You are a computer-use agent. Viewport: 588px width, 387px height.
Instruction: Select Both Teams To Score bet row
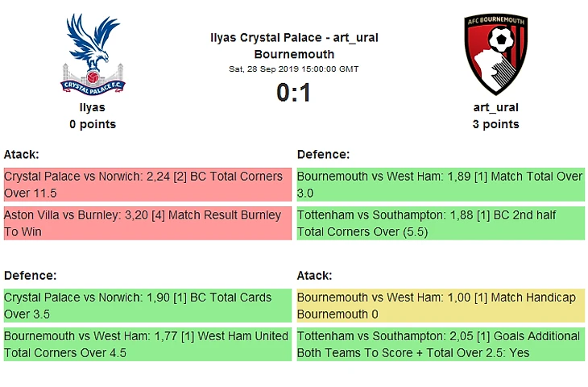[x=441, y=344]
